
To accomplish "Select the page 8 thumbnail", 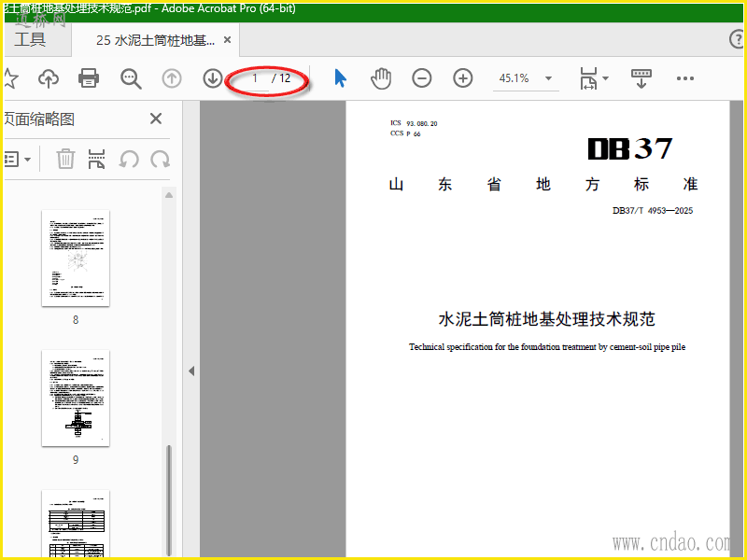I will coord(76,259).
